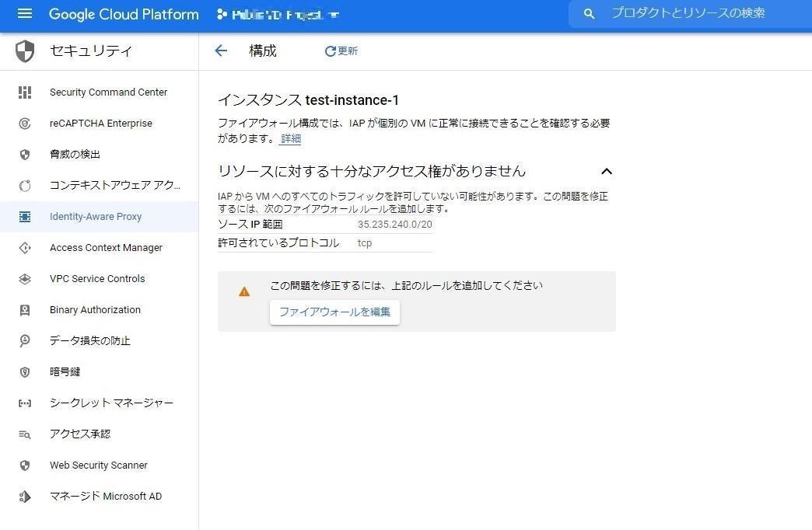Open reCAPTCHA Enterprise from the sidebar
This screenshot has width=812, height=530.
tap(24, 123)
